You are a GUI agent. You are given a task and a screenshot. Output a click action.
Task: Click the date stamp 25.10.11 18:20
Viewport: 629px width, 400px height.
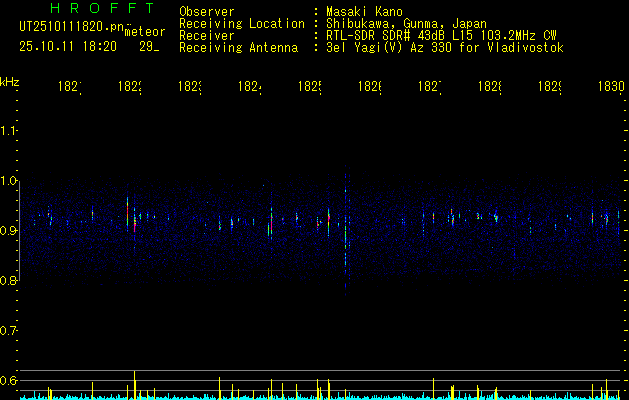point(68,47)
